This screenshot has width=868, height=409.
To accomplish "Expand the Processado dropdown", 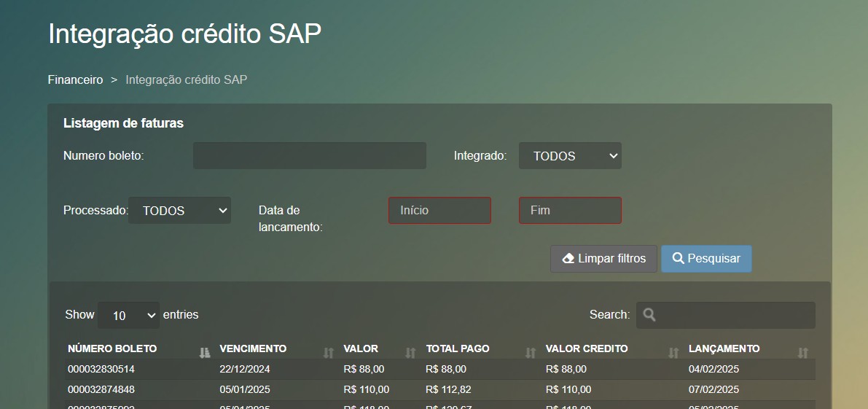I will [179, 211].
